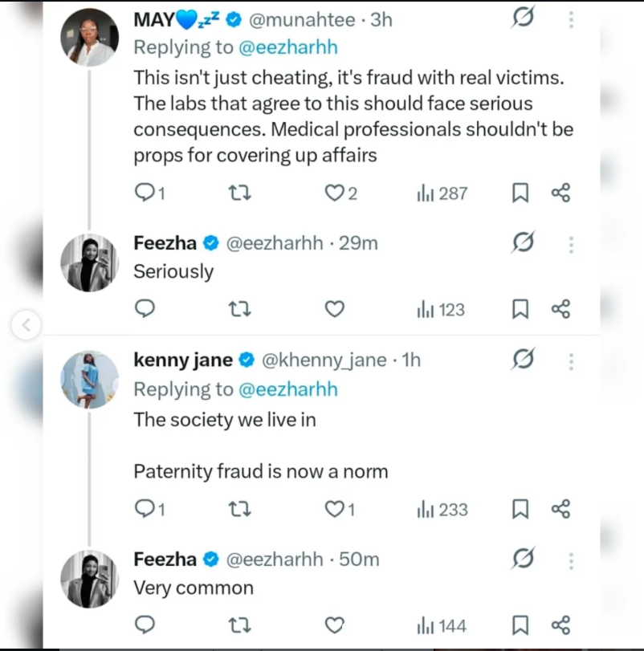Bookmark Feezha's 'Very common' reply

520,625
